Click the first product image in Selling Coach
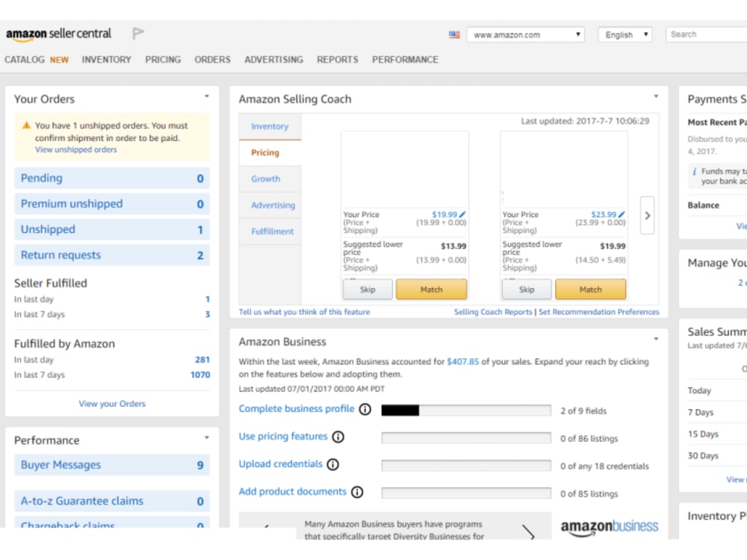Viewport: 747px width, 560px height. (x=405, y=170)
